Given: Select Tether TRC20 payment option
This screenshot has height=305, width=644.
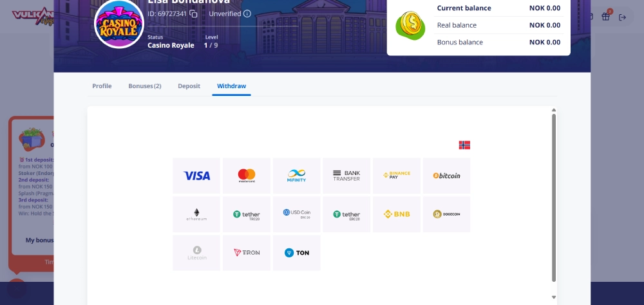Looking at the screenshot, I should pos(247,214).
